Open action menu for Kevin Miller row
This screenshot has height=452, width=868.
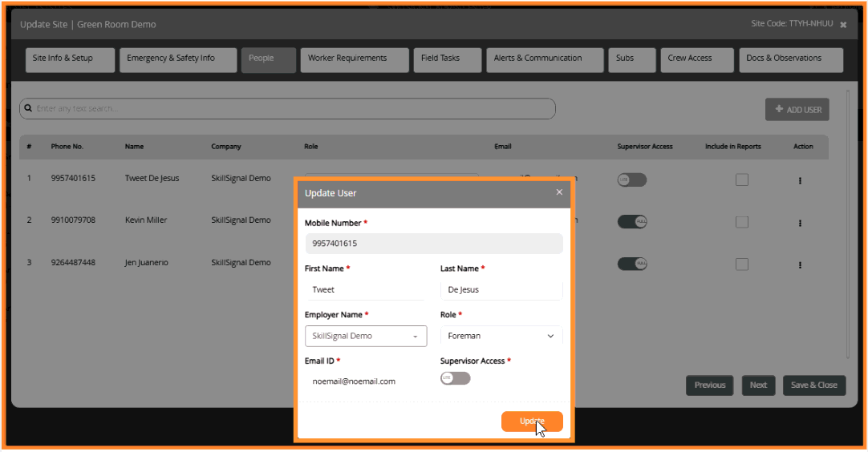click(800, 223)
